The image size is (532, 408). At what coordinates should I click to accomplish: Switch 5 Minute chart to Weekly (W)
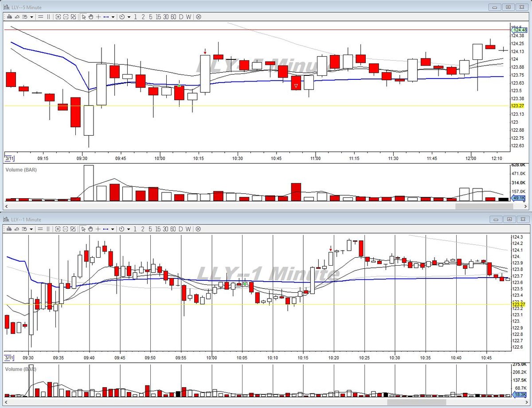point(188,17)
